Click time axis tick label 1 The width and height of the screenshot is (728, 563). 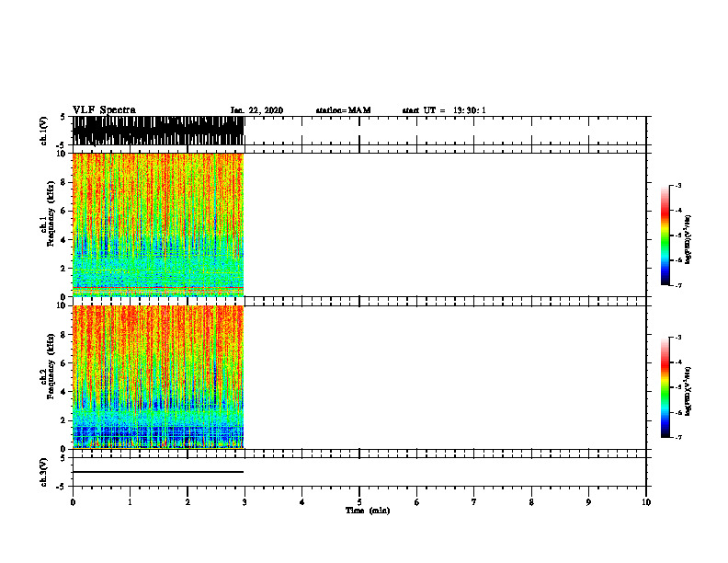(x=130, y=502)
